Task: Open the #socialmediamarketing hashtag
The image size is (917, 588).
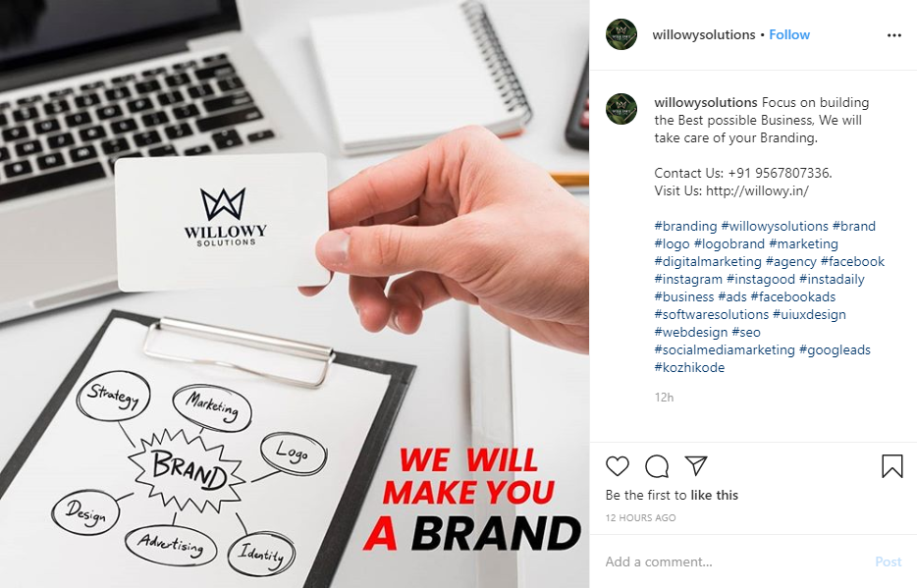Action: 725,350
